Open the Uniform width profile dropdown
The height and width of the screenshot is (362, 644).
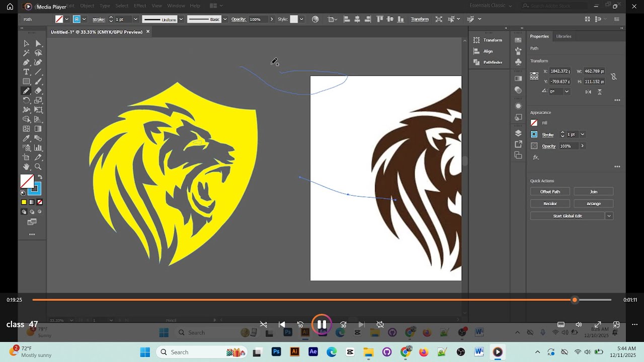181,20
